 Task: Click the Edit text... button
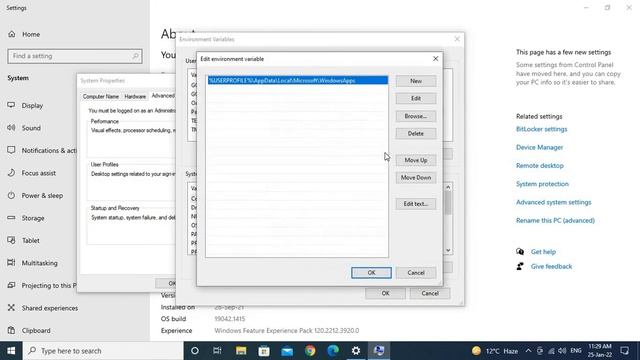pos(416,204)
